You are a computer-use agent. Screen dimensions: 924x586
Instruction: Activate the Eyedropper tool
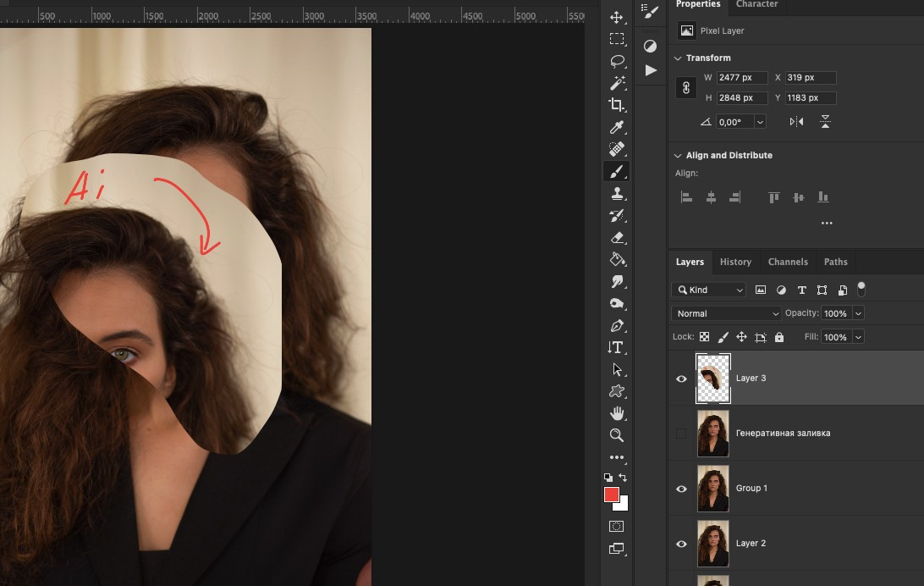coord(617,127)
